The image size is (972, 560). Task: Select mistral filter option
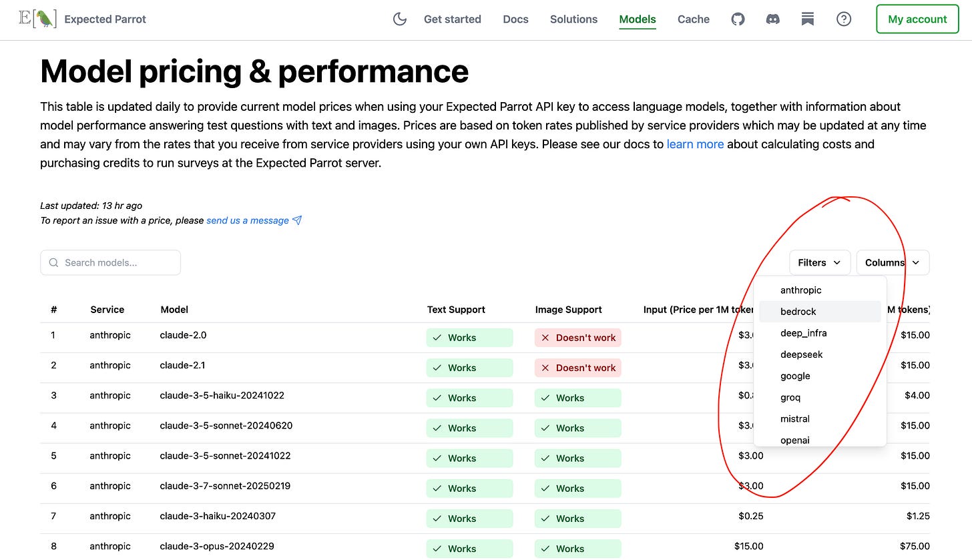820,418
